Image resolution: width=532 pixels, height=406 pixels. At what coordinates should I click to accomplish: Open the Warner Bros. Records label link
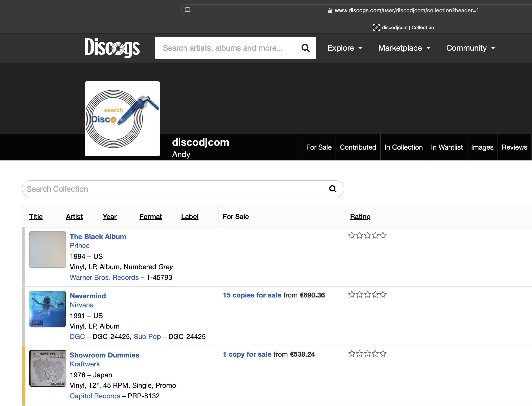[x=104, y=277]
